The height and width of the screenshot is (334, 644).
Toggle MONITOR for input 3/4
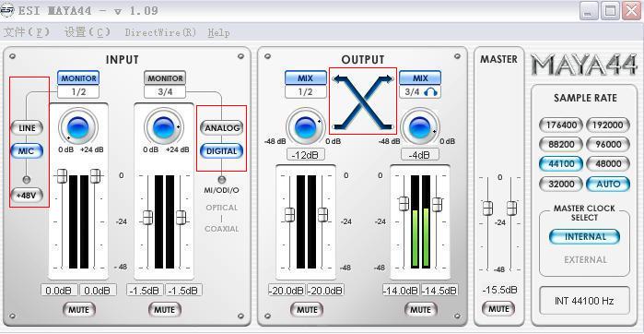point(165,78)
